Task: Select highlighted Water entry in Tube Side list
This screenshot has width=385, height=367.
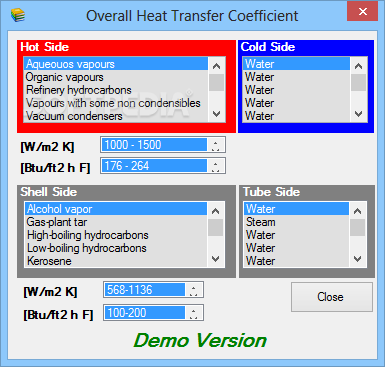Action: coord(296,209)
